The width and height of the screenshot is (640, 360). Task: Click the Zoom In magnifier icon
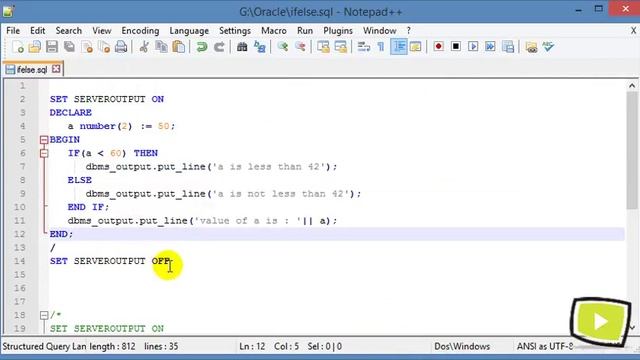[282, 47]
